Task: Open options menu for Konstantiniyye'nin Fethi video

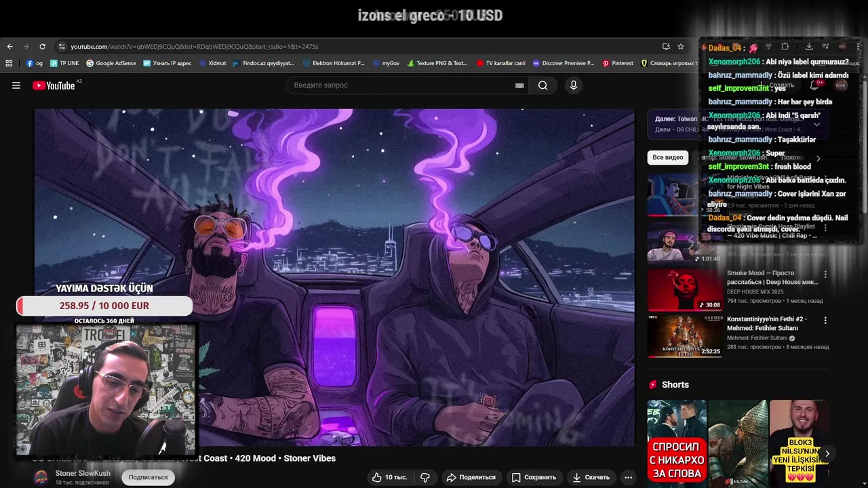Action: point(825,320)
